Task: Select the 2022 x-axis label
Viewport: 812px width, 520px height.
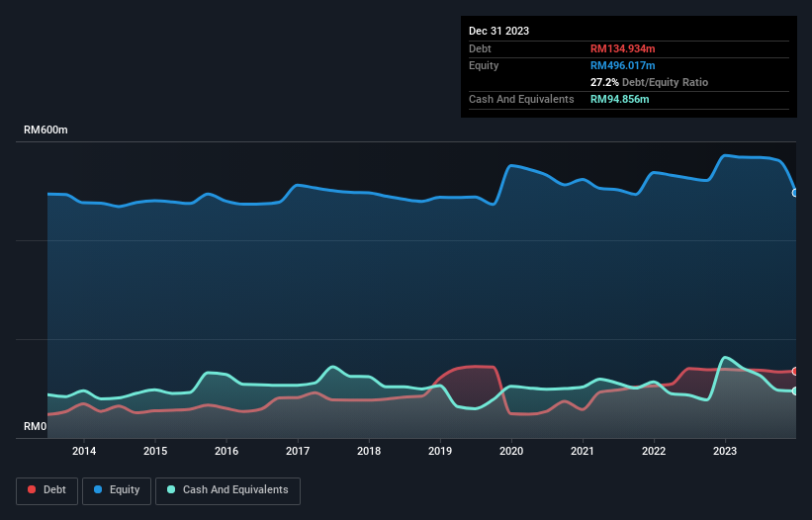Action: (x=654, y=451)
